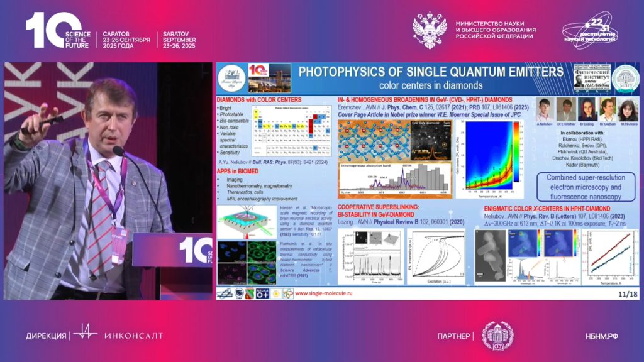The image size is (644, 362).
Task: Click the Inconsult logo in the footer
Action: pos(117,335)
